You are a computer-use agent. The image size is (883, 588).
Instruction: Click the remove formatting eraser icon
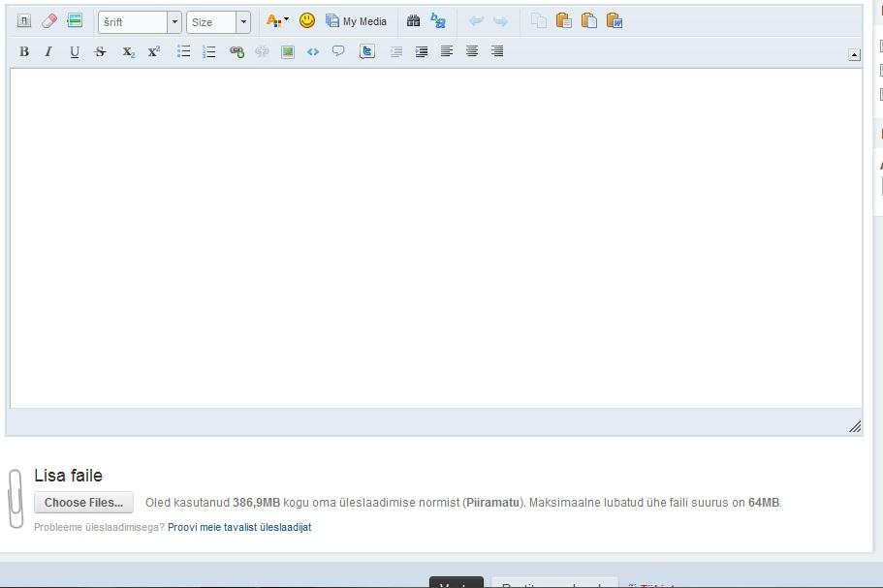pos(49,20)
